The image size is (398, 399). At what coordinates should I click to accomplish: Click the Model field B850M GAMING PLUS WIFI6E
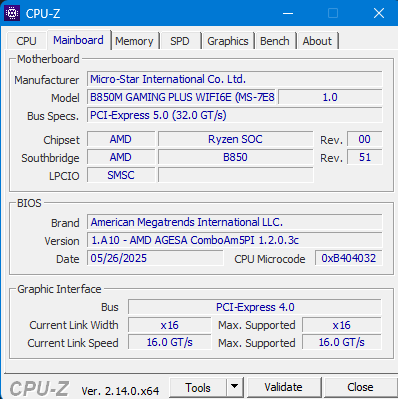coord(182,97)
